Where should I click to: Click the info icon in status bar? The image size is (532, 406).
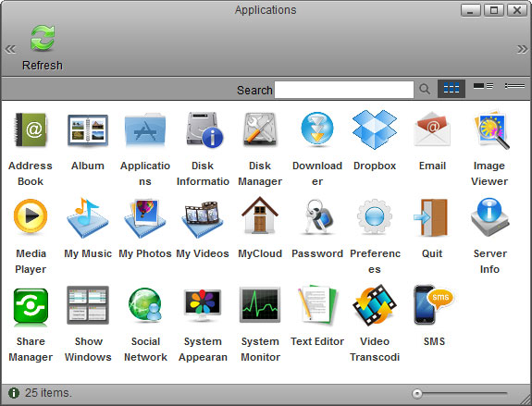pos(14,393)
